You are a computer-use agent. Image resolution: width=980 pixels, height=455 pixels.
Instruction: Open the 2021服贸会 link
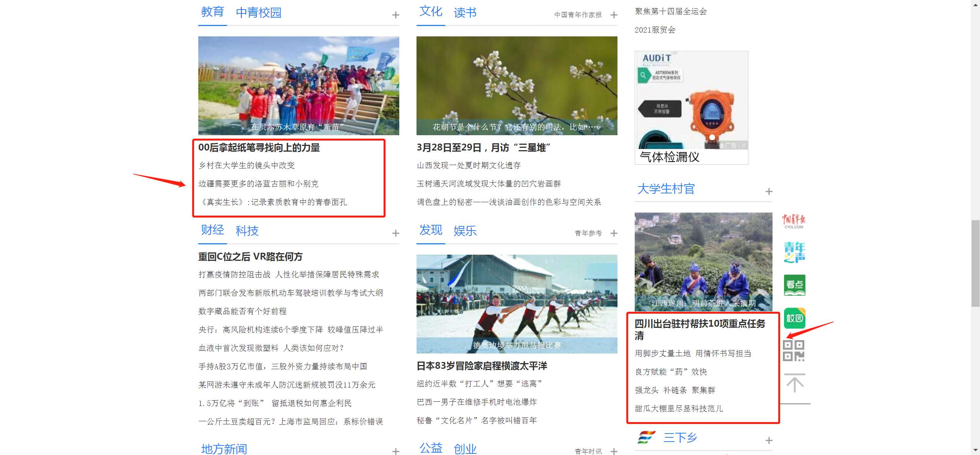655,30
